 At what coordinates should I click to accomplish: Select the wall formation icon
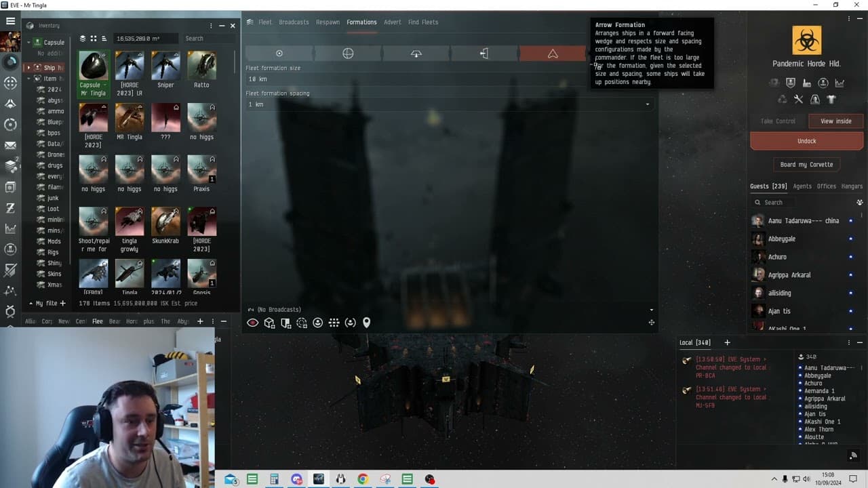(484, 54)
